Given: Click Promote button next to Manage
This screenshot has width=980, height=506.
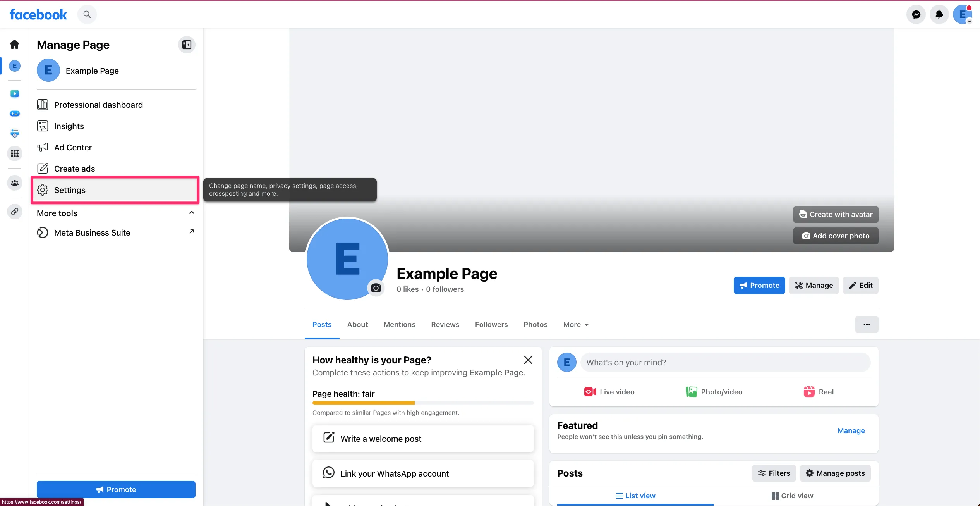Looking at the screenshot, I should 759,285.
